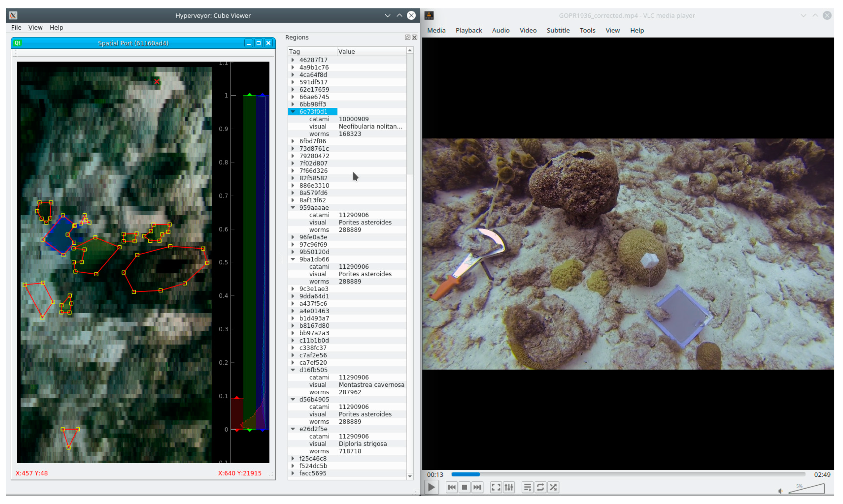This screenshot has height=504, width=843.
Task: Click the stop playback button
Action: point(464,487)
